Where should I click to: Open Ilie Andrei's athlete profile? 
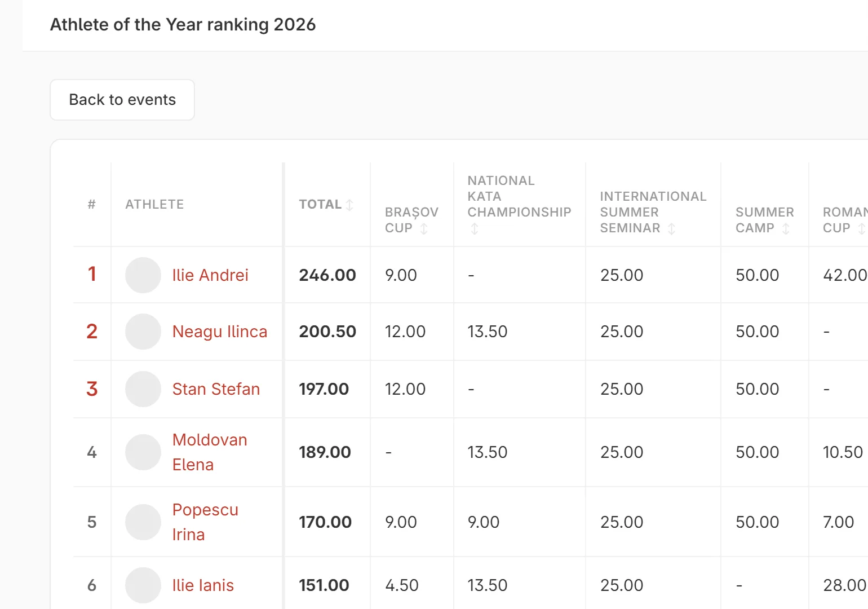click(210, 275)
